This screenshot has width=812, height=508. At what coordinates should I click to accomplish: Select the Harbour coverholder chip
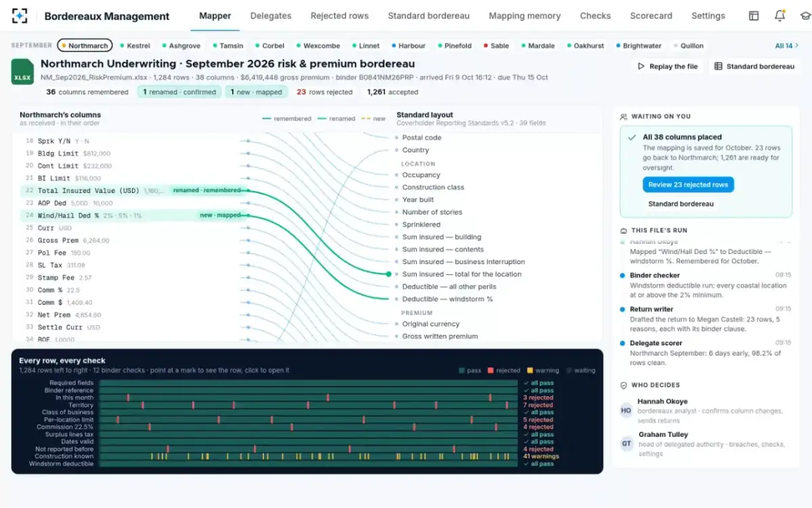409,45
